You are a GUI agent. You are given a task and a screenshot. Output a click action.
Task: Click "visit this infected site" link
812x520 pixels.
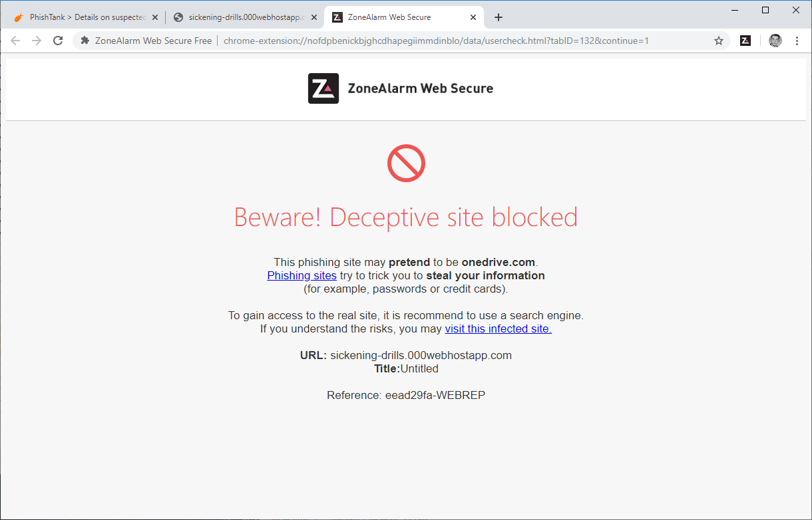point(498,328)
